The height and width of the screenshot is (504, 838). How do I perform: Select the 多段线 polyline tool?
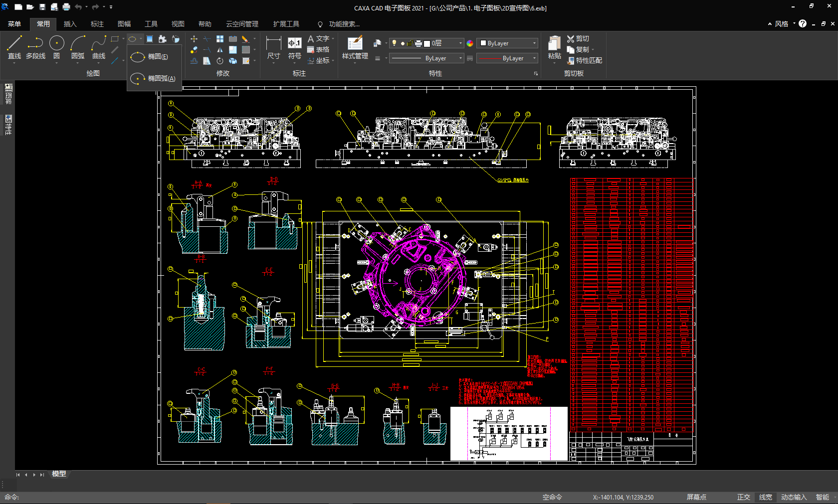click(35, 47)
